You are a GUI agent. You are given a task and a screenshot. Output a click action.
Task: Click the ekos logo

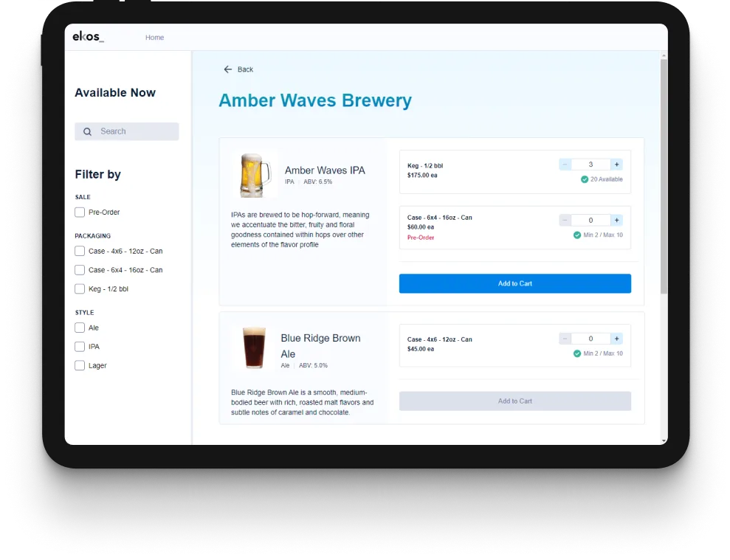tap(88, 37)
